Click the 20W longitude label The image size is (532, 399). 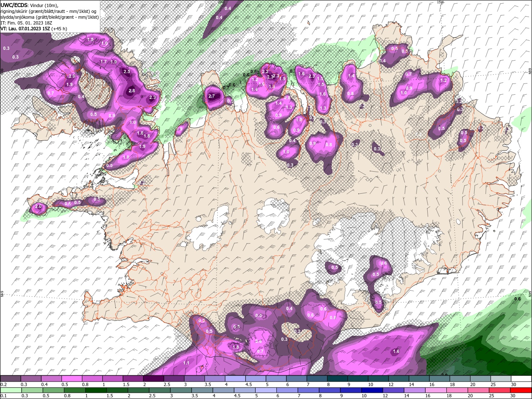click(221, 2)
